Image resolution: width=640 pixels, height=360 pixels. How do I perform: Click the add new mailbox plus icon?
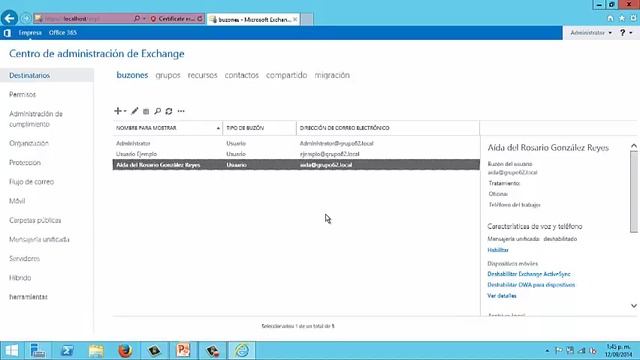pos(118,111)
